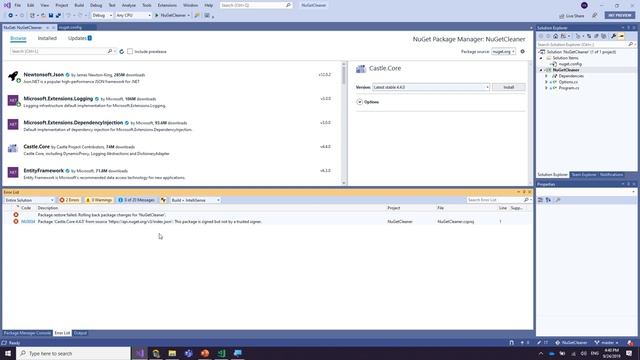Switch to Updates tab

tap(80, 38)
